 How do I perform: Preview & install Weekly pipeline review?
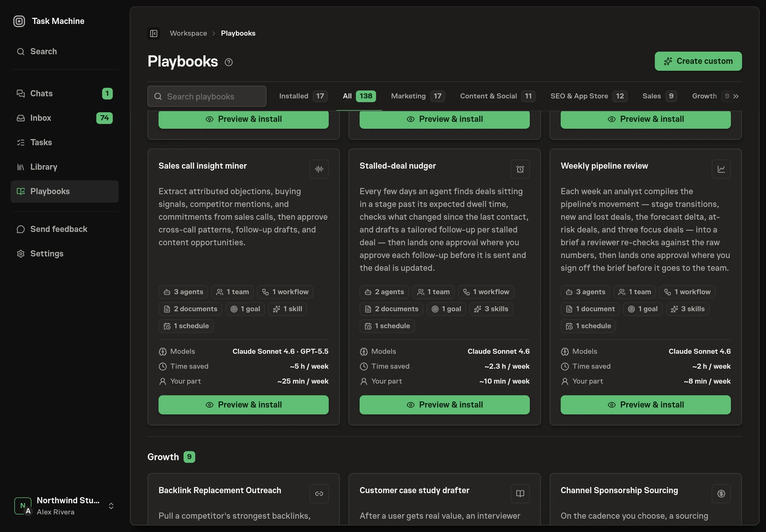pos(645,405)
